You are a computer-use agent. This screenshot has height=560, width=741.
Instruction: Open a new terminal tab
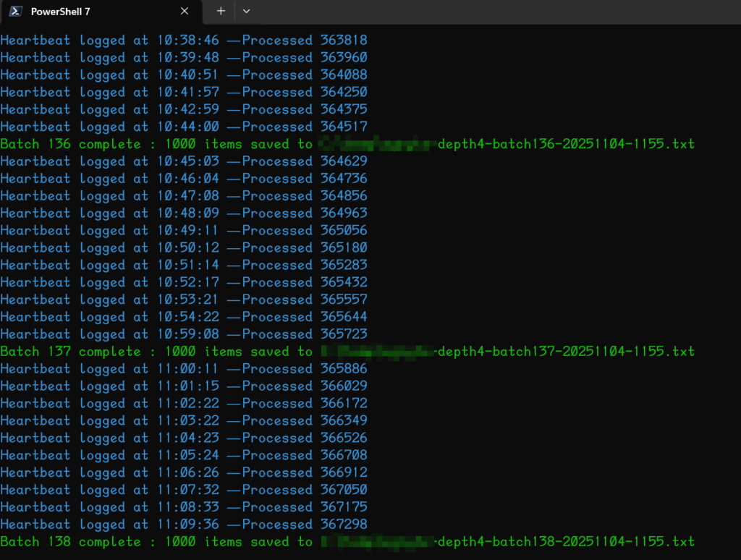pos(221,12)
